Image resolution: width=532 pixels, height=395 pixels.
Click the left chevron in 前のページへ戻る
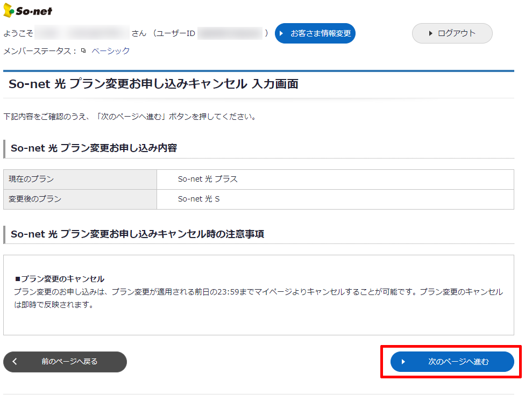click(15, 362)
